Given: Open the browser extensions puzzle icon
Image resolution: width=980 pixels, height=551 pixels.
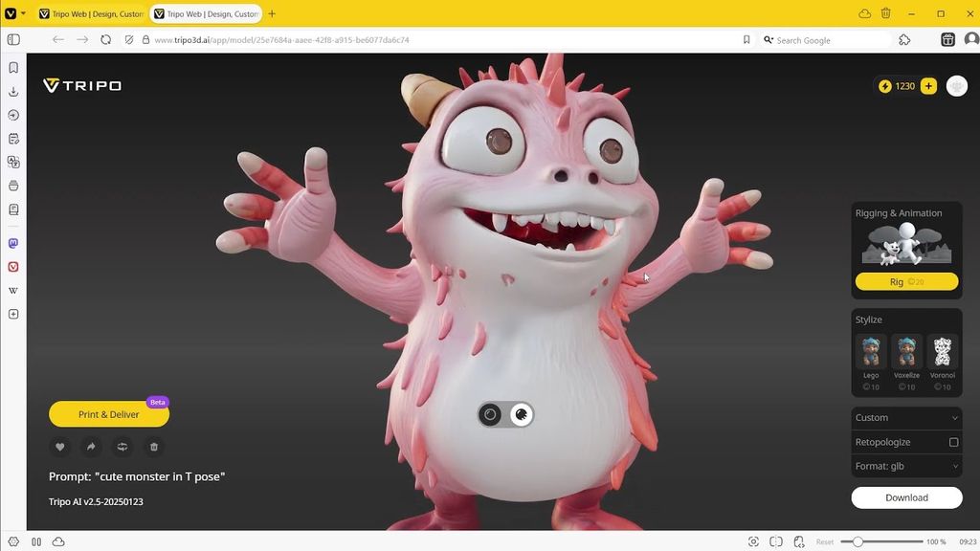Looking at the screenshot, I should pyautogui.click(x=904, y=40).
